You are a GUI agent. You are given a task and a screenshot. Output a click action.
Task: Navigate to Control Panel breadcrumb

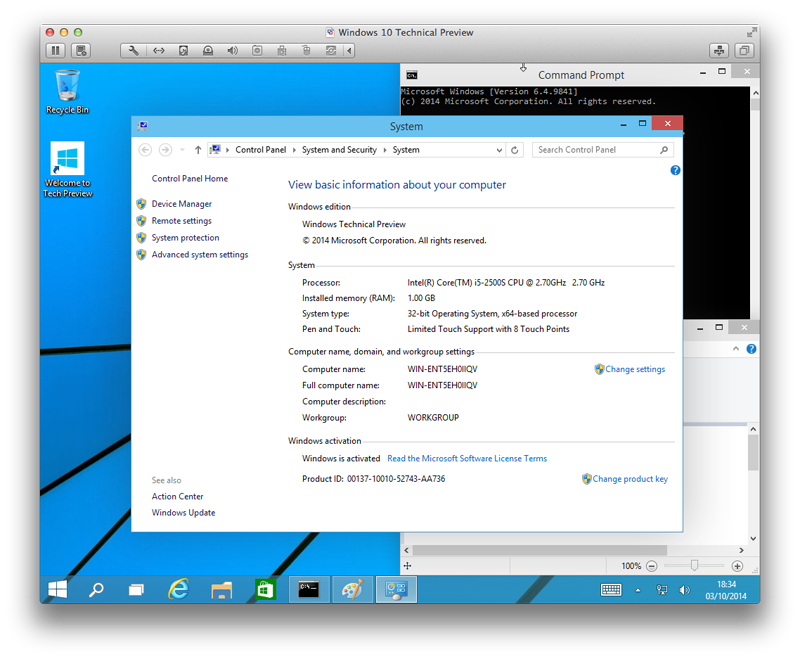tap(260, 150)
